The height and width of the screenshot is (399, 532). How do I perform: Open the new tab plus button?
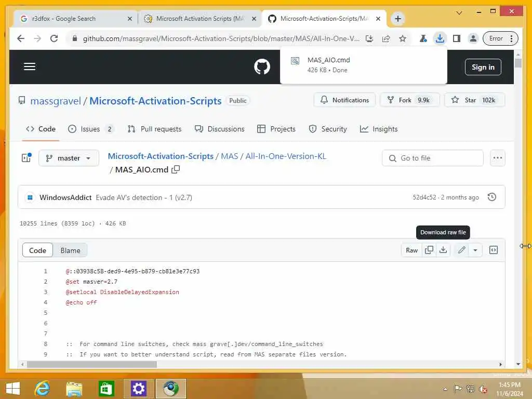398,19
